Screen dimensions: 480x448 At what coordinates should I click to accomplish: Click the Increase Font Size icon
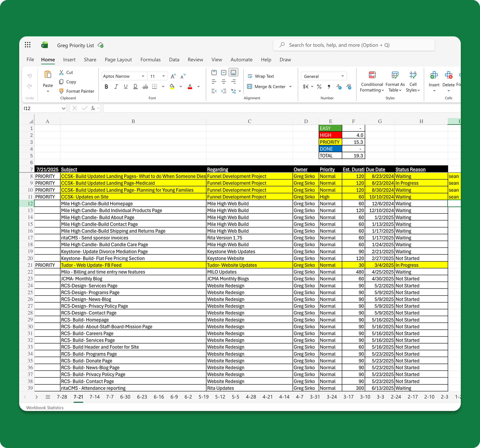point(173,76)
